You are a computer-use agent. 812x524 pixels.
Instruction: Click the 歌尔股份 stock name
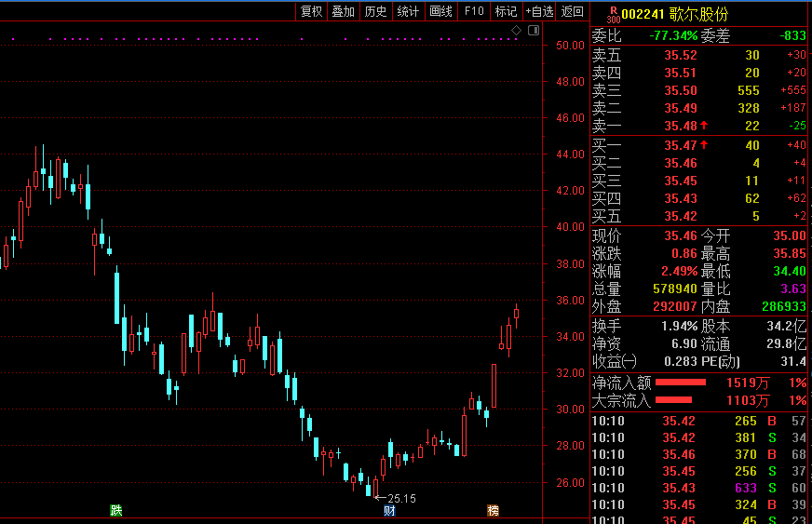point(701,14)
